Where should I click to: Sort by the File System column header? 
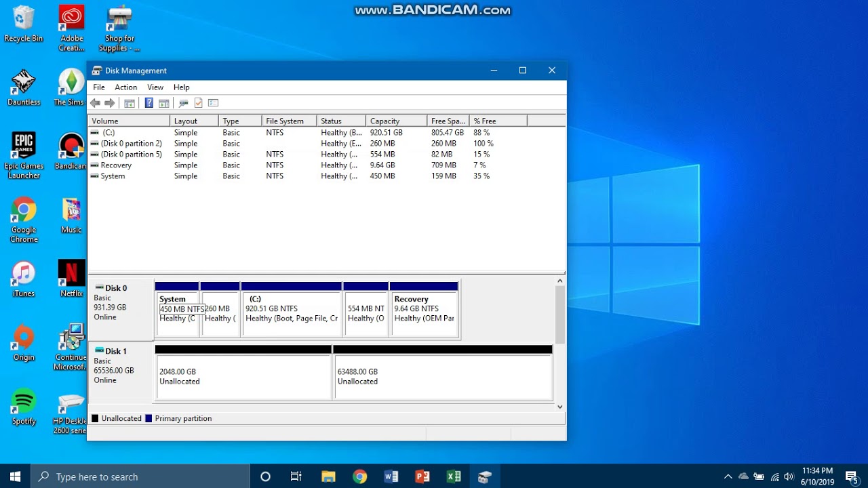click(x=289, y=121)
